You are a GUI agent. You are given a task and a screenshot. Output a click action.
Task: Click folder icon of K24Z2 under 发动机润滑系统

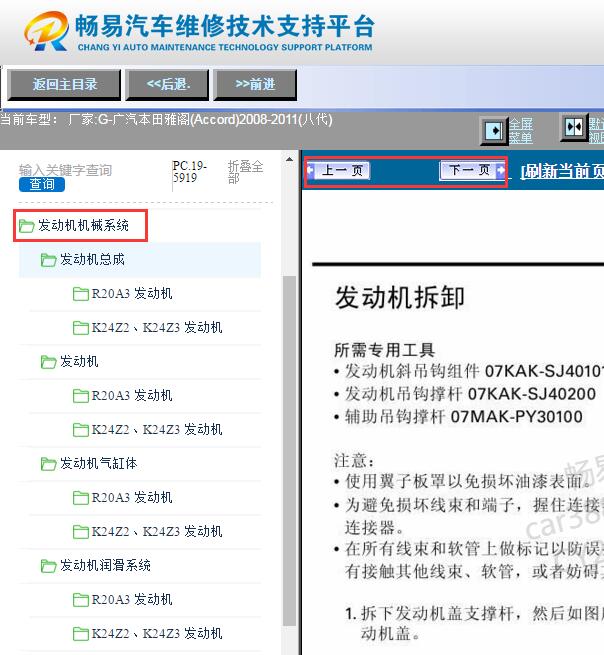(x=81, y=634)
